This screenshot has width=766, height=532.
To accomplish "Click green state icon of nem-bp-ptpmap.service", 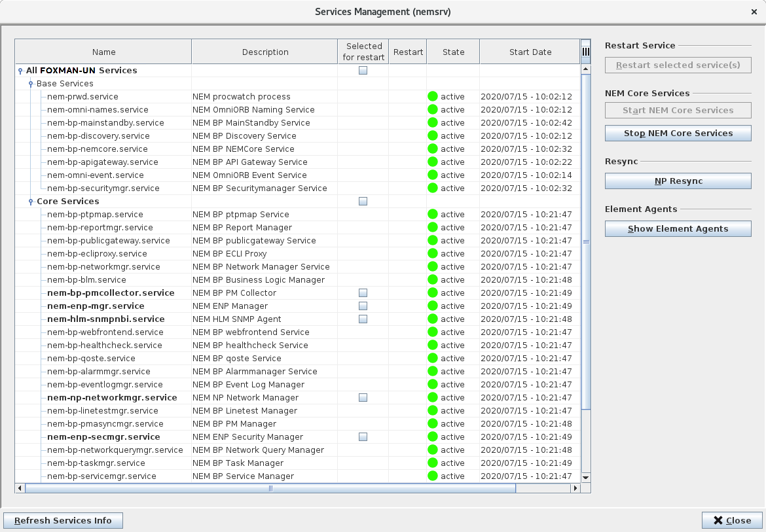I will [433, 215].
